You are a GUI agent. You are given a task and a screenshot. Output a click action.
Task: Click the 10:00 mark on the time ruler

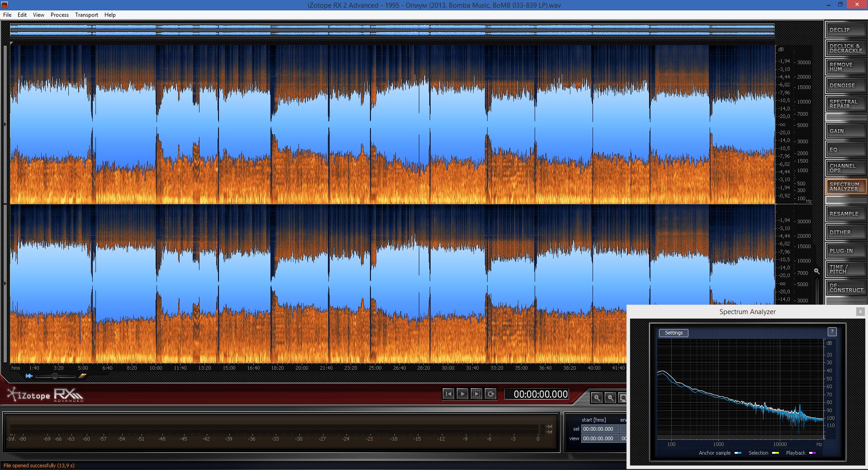click(x=156, y=368)
